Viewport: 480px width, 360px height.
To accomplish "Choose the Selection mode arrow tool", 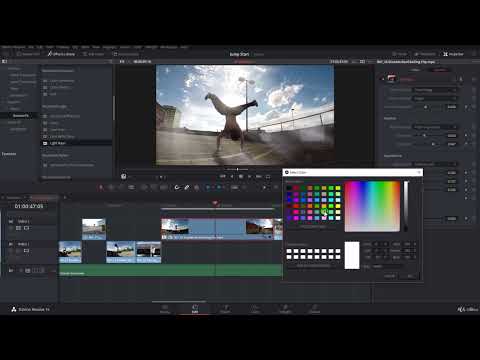I will (101, 187).
